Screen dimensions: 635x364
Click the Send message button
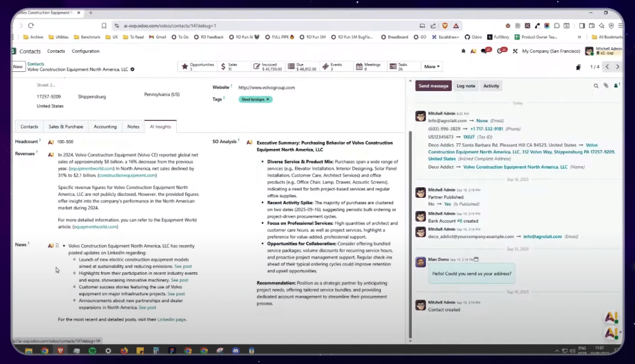tap(433, 86)
